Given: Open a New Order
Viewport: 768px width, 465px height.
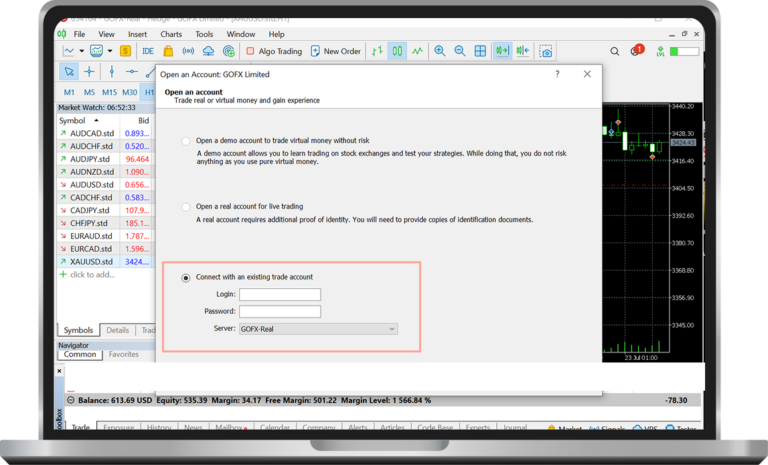Looking at the screenshot, I should pos(336,51).
